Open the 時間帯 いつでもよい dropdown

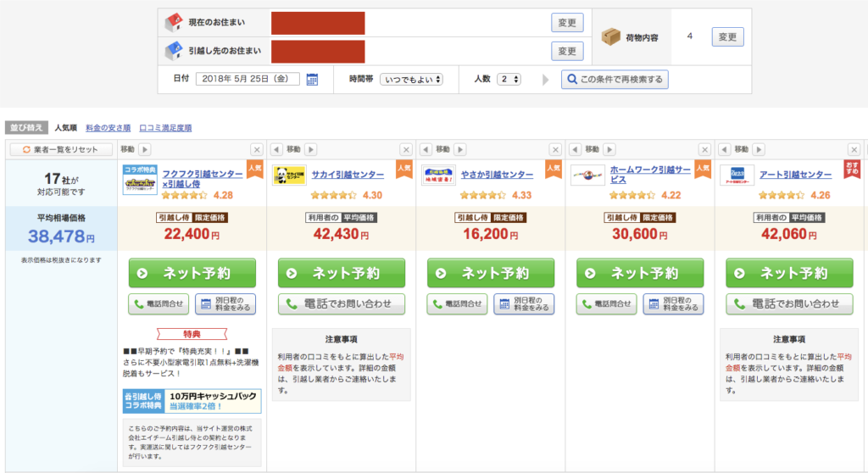pos(411,79)
